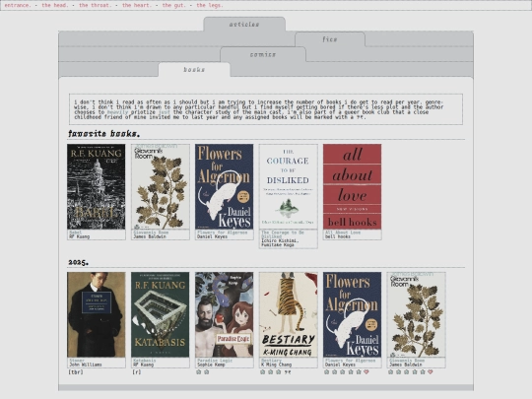The image size is (532, 399).
Task: Click 'Ichiro Kishimi, Fumitake Koga' author text
Action: [280, 242]
